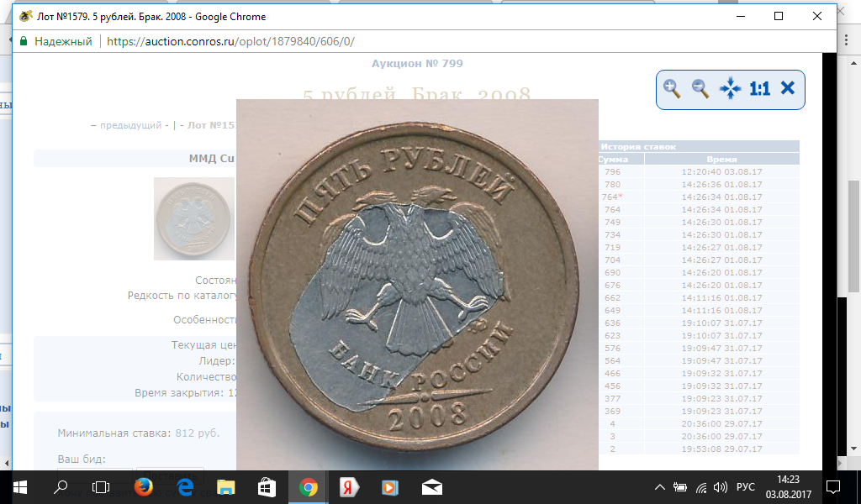Launch Firefox from the taskbar
Screen dimensions: 861x504
tap(143, 487)
